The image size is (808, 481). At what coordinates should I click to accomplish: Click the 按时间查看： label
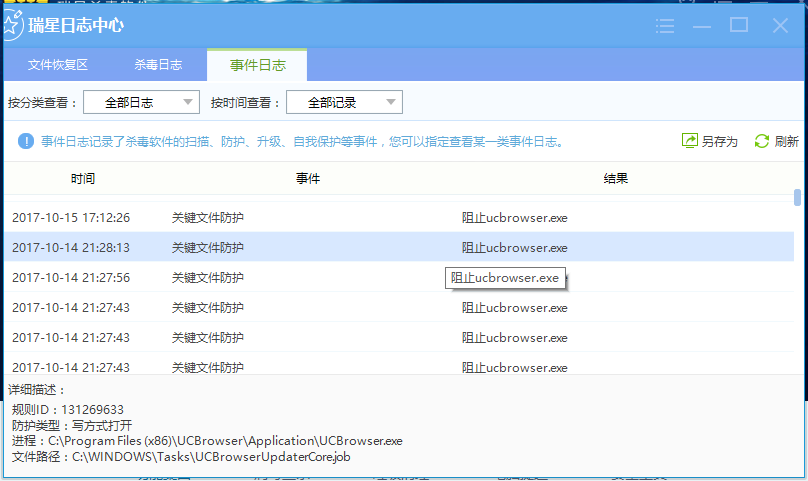click(245, 103)
